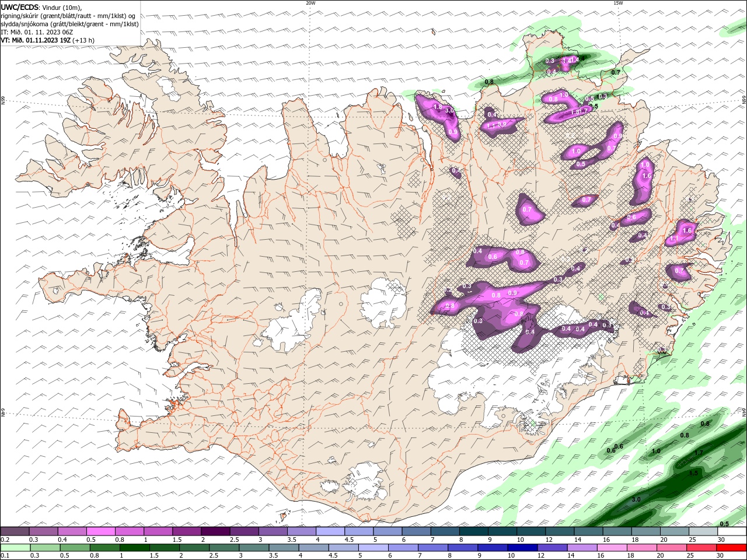Click the black 0.7 rain value off the northeast coast
Screen dimensions: 747x560
pos(616,72)
